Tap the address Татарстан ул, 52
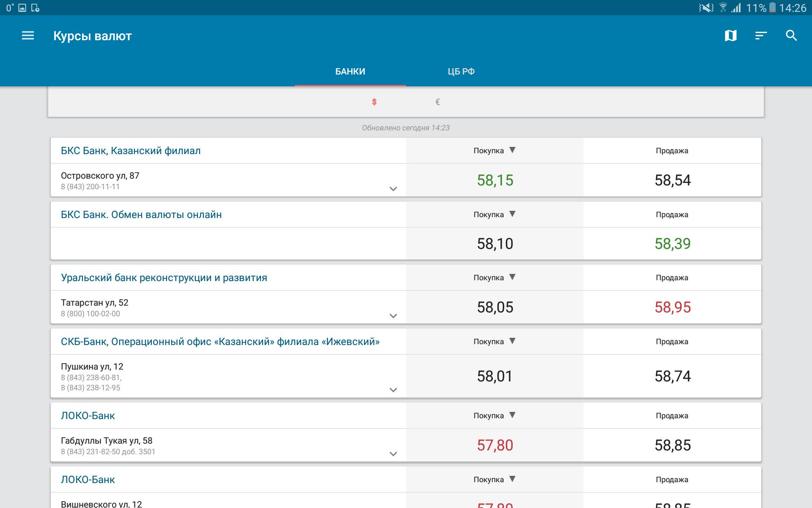This screenshot has width=812, height=508. click(x=94, y=303)
